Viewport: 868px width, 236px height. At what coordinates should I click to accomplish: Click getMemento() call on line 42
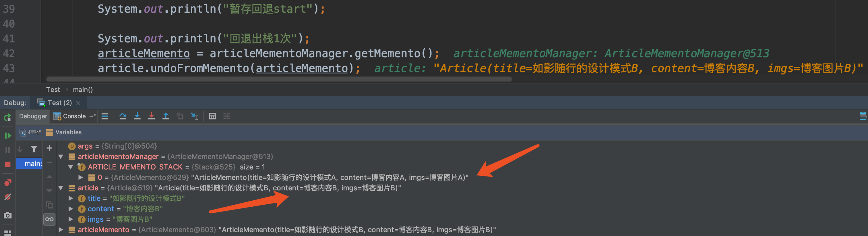[x=394, y=53]
